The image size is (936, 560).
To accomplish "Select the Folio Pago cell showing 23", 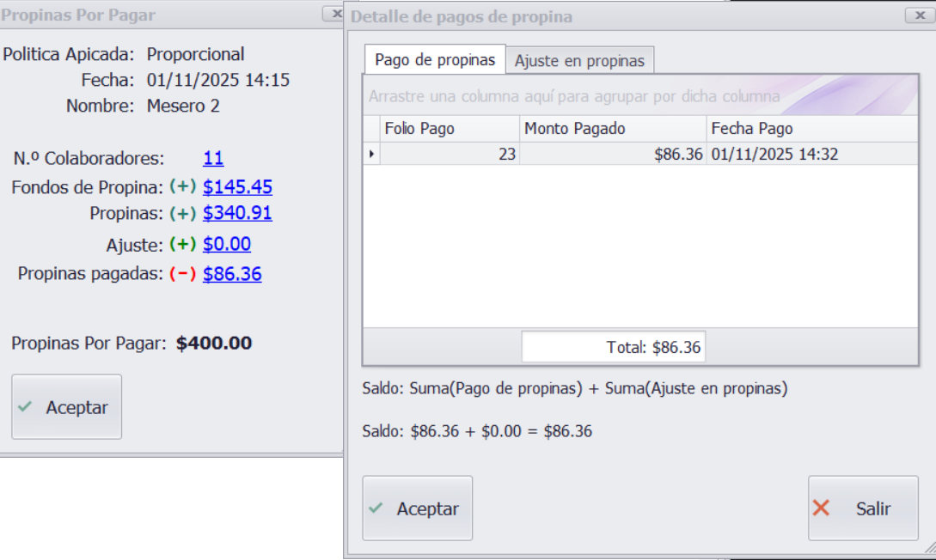I will pos(449,155).
